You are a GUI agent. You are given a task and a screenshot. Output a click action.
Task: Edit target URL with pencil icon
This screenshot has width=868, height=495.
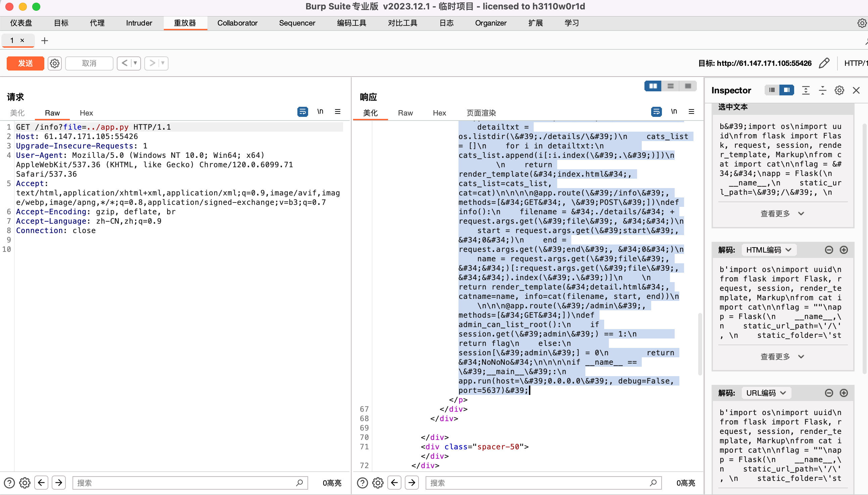(824, 63)
